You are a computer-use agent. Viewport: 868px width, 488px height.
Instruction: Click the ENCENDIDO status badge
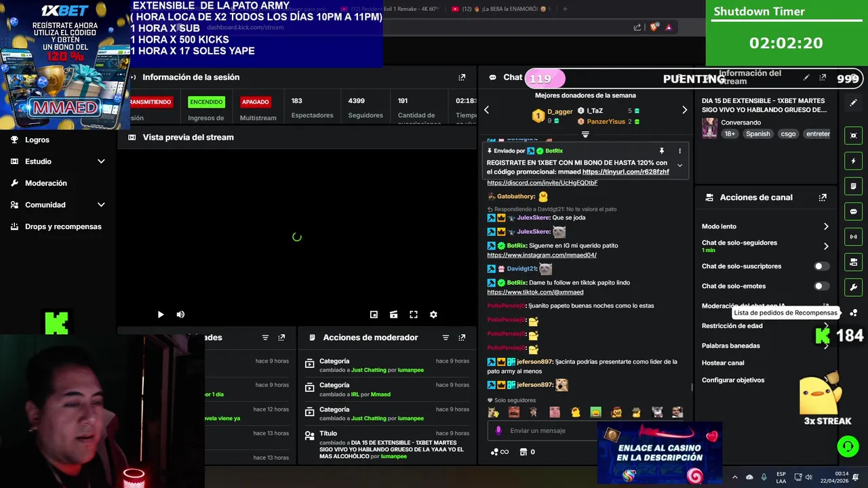pos(206,102)
